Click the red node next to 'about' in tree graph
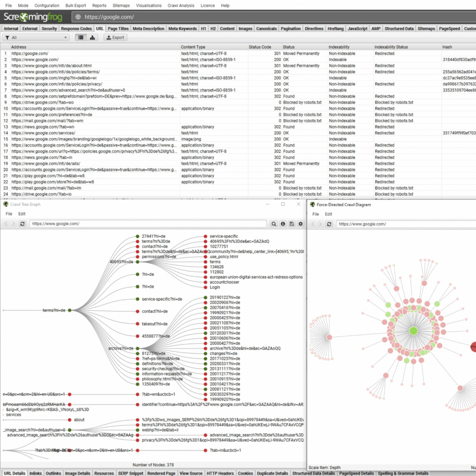 70,420
